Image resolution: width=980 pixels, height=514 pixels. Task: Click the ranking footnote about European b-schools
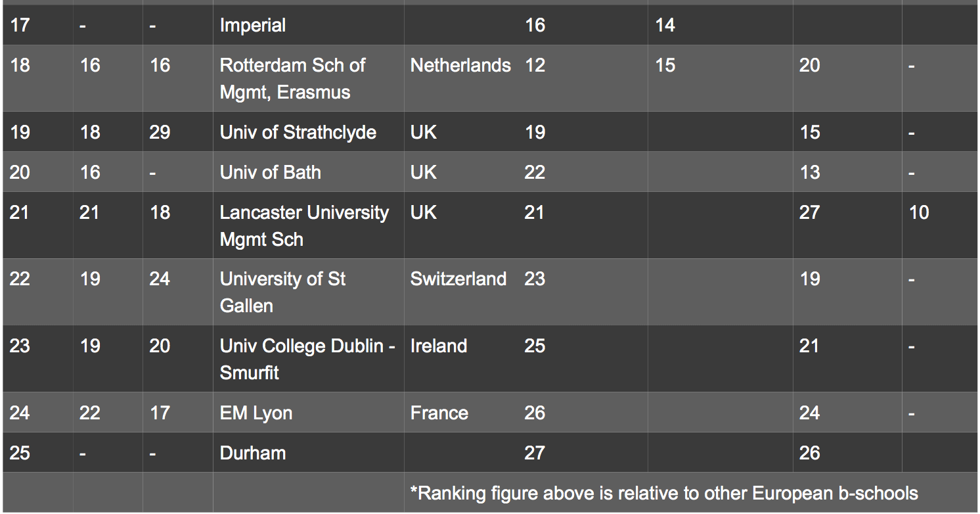[x=664, y=493]
